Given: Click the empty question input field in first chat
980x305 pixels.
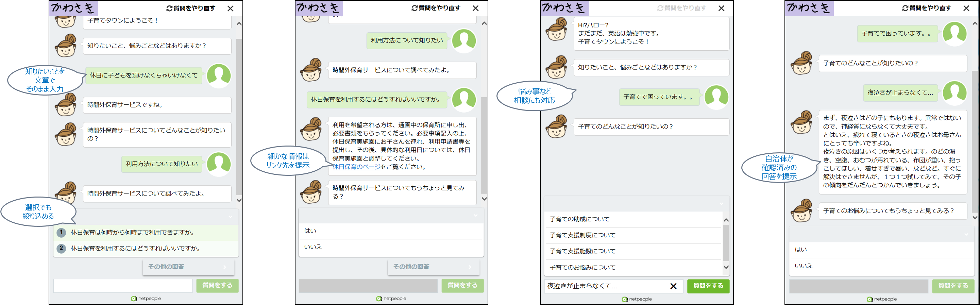Looking at the screenshot, I should tap(123, 286).
